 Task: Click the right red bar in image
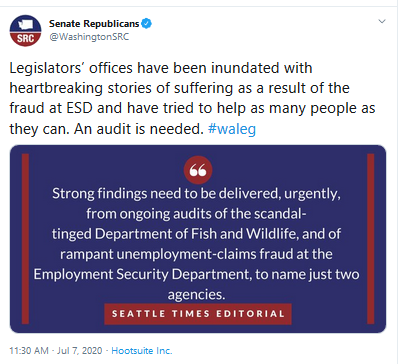click(371, 239)
